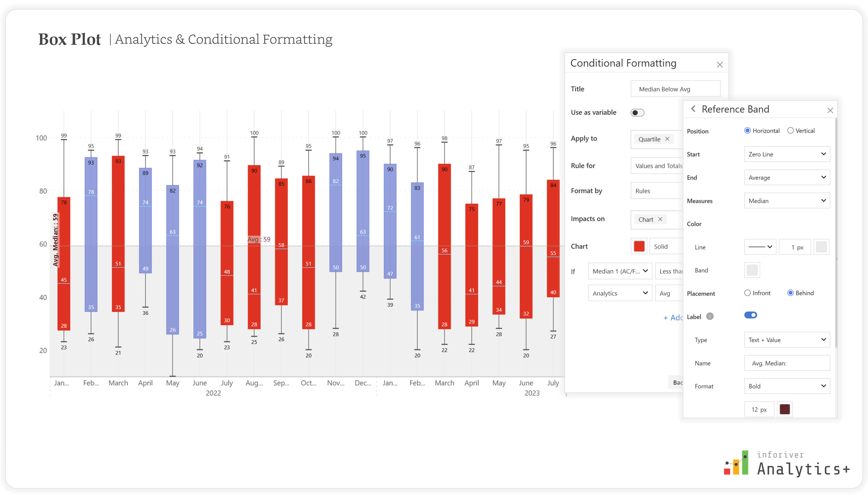Click the Avg: 59 reference label on chart
This screenshot has height=497, width=868.
[x=259, y=239]
